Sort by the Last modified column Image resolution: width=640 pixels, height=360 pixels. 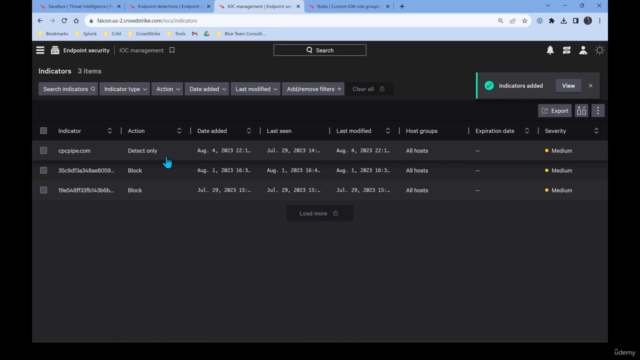(x=388, y=131)
